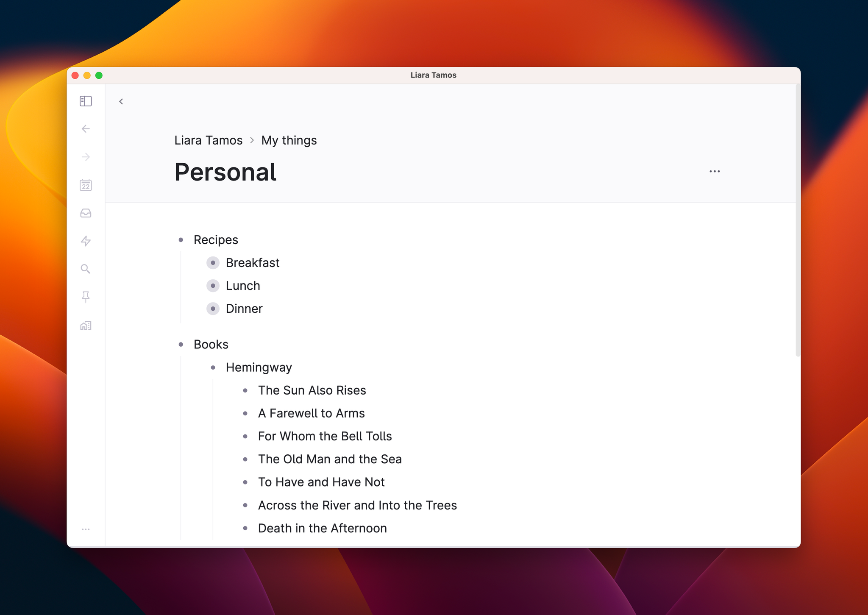Click To Have and Have Not text
The image size is (868, 615).
point(321,482)
